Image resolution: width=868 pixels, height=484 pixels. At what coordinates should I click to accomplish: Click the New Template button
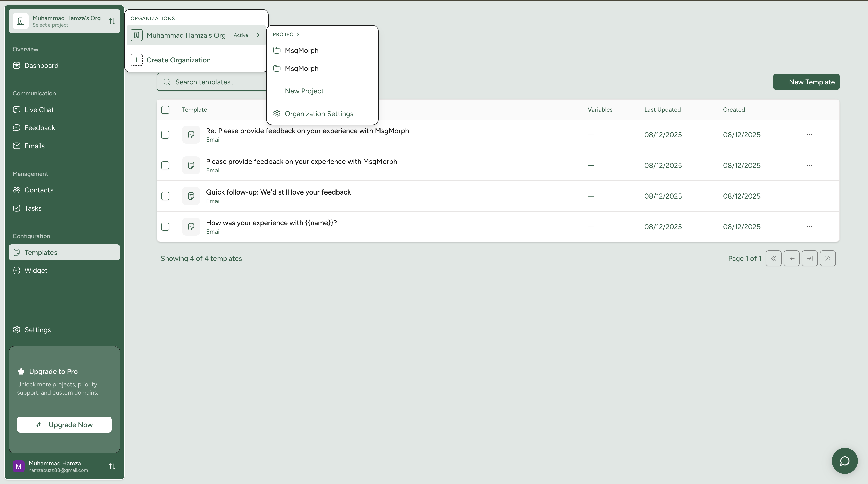pos(806,82)
